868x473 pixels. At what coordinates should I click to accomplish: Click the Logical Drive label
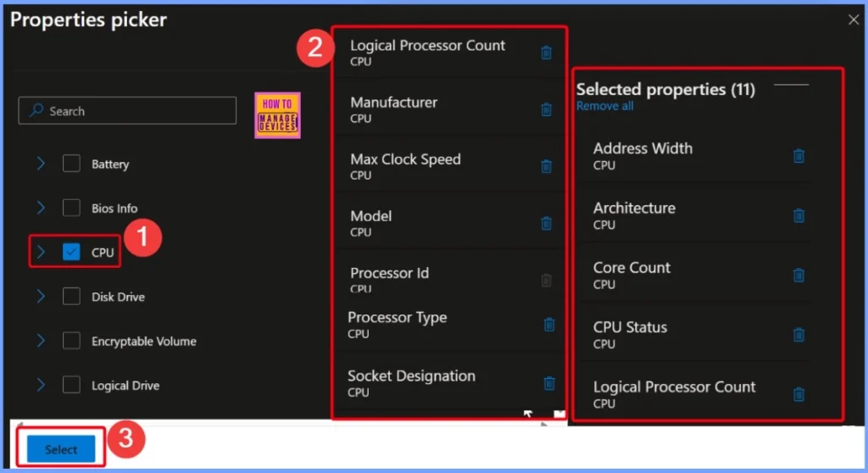pyautogui.click(x=125, y=386)
